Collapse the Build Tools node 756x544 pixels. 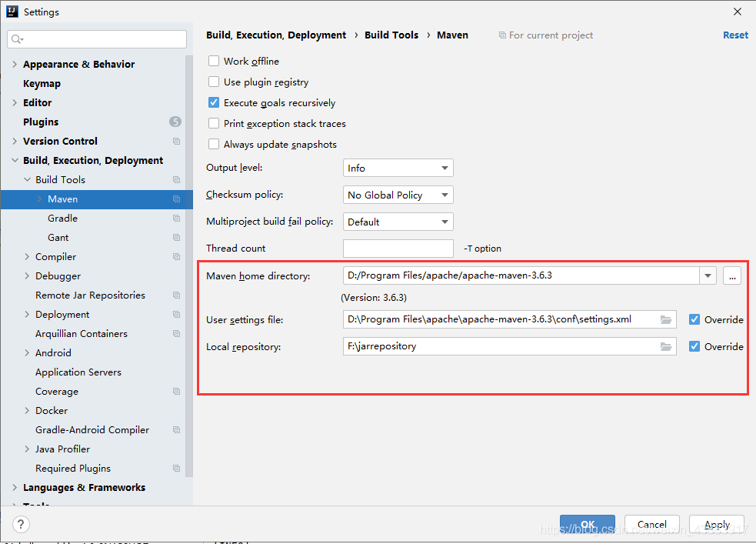27,180
